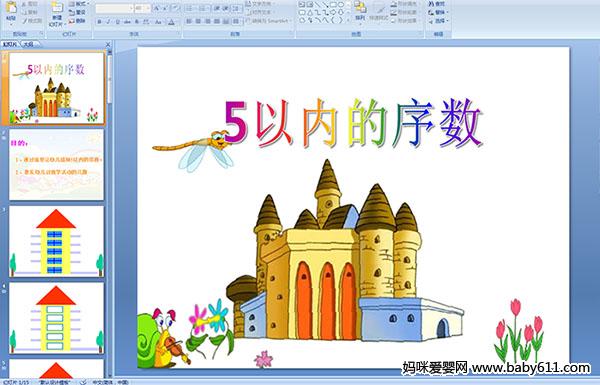Select the Oval shape in shapes gallery
This screenshot has width=600, height=385.
coord(341,5)
